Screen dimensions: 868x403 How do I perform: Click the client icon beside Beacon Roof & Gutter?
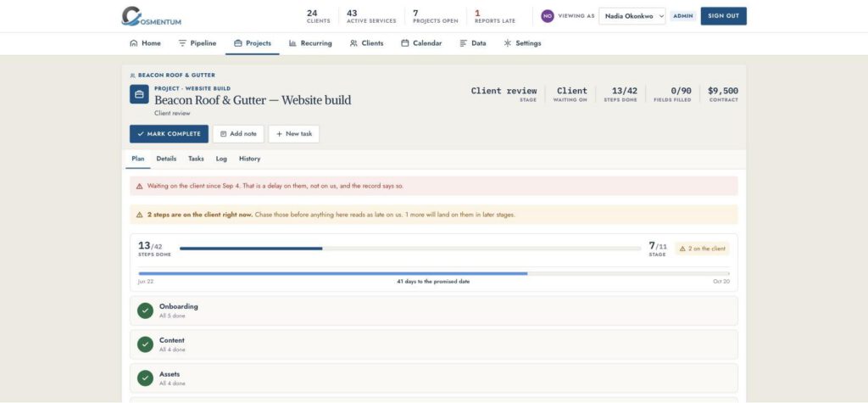tap(133, 76)
